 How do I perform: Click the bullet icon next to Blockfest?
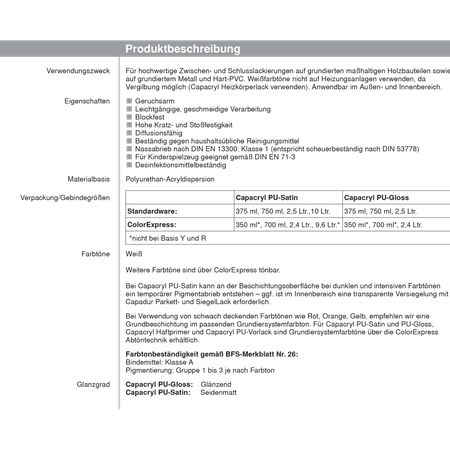129,117
